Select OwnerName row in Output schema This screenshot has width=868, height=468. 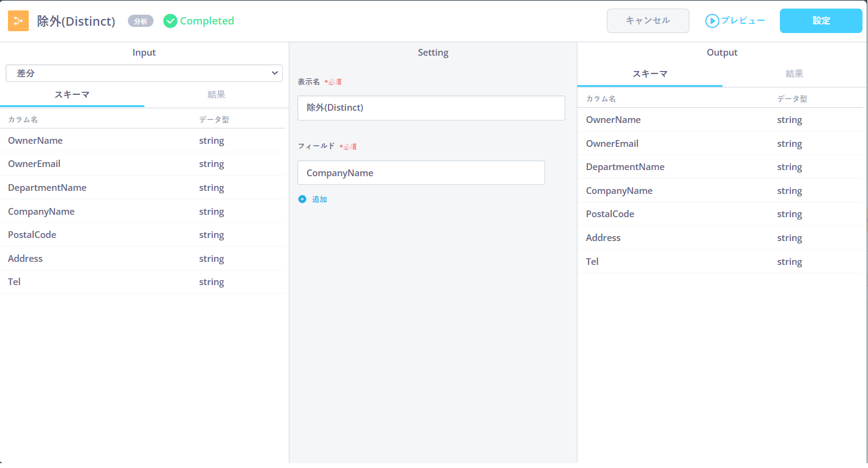click(720, 120)
